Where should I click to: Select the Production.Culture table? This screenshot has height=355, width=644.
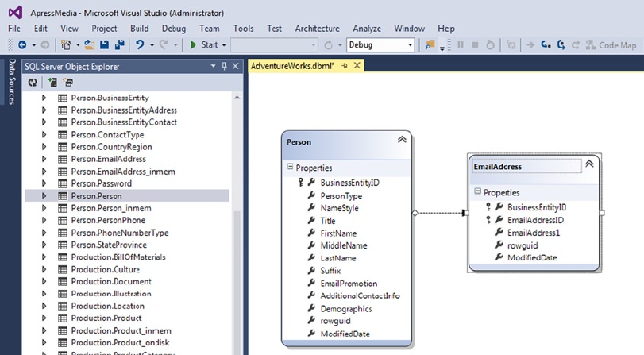coord(105,269)
